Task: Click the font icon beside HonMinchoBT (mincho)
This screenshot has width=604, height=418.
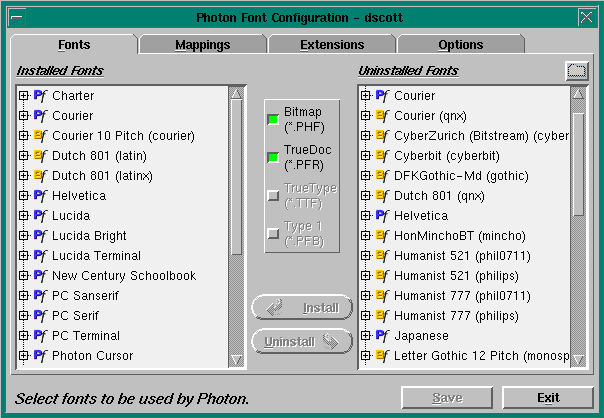Action: 382,236
